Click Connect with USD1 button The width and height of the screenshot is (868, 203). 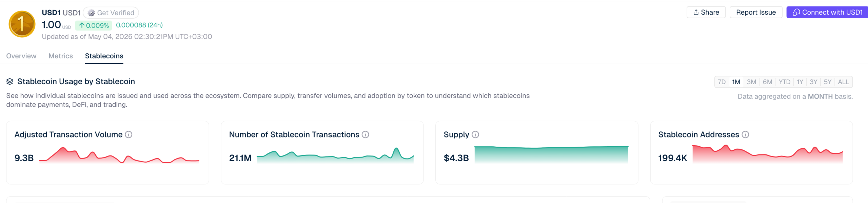coord(827,12)
